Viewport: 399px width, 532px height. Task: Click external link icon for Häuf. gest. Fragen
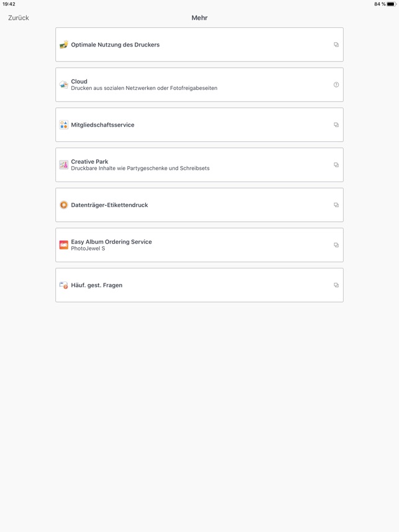(x=336, y=285)
